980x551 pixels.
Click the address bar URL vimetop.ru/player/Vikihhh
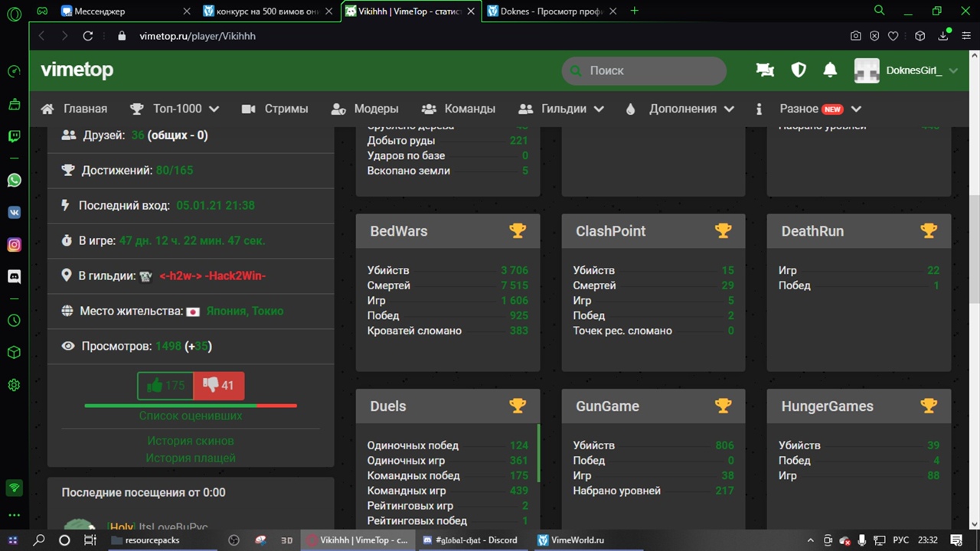[198, 36]
